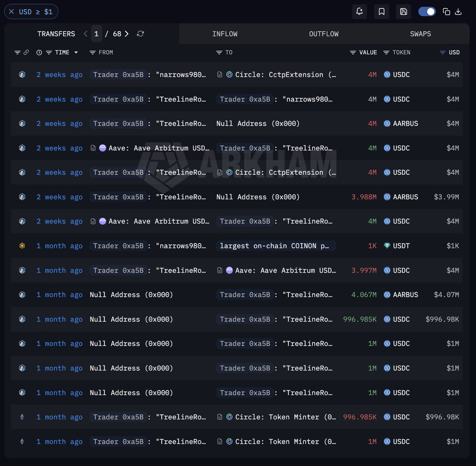The width and height of the screenshot is (476, 466).
Task: Click the TIME column header label
Action: [62, 52]
